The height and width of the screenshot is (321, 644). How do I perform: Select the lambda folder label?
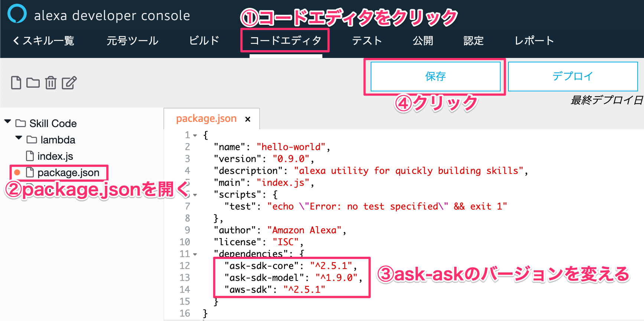[58, 140]
